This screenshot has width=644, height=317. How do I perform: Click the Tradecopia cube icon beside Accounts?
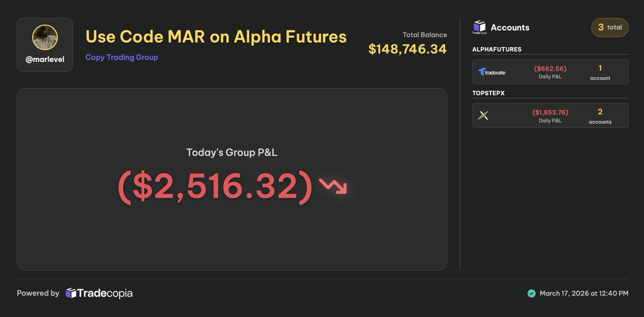479,27
